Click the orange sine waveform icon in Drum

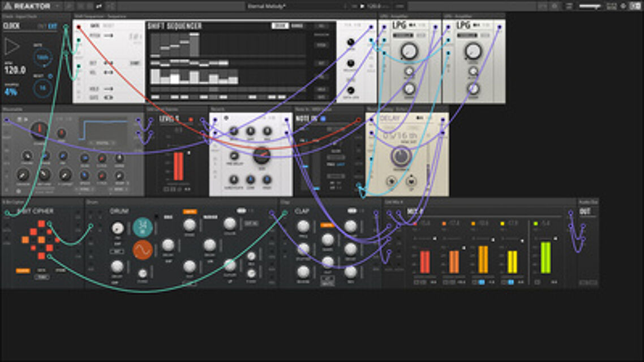(x=143, y=249)
